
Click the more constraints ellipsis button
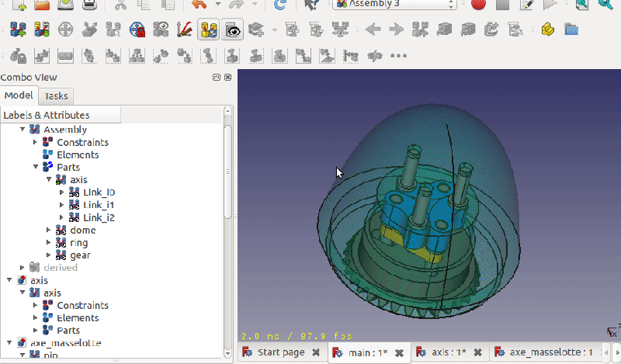tap(398, 56)
